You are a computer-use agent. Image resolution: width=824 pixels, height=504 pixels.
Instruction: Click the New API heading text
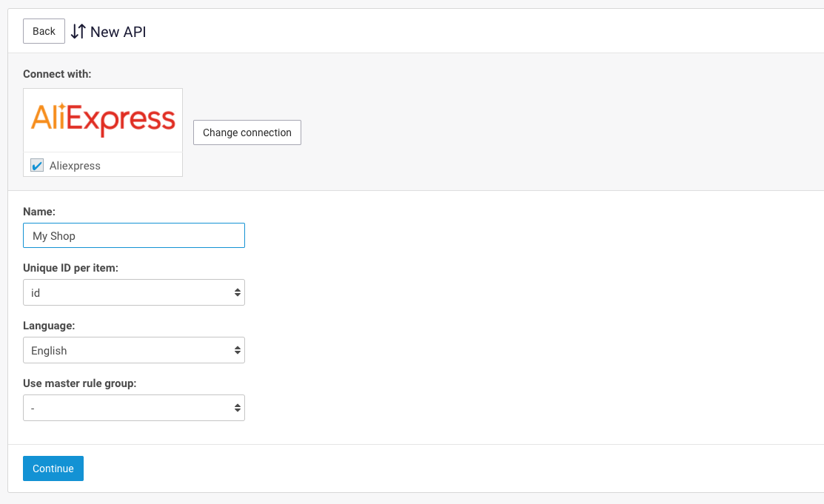[118, 32]
